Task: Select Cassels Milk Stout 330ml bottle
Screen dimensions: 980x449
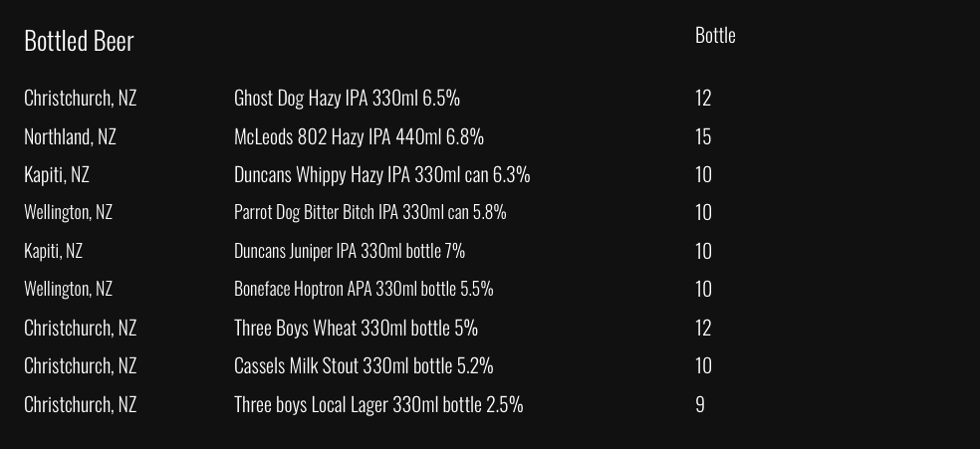Action: pos(364,365)
